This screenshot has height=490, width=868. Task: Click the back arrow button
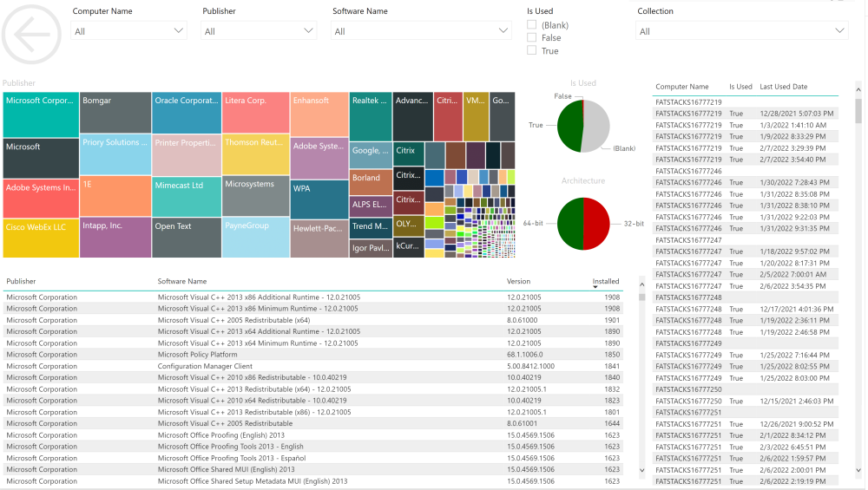tap(31, 35)
